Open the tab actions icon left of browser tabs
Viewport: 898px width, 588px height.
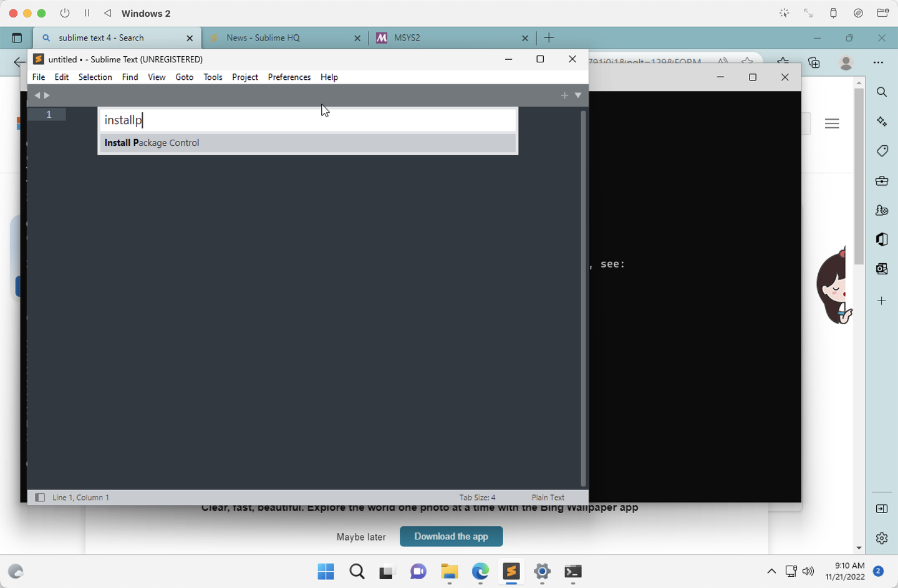click(x=17, y=37)
